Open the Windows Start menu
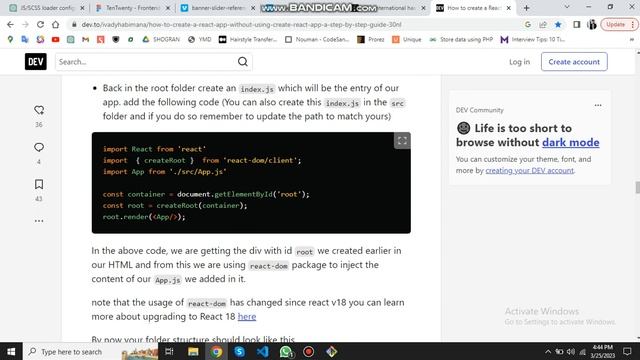This screenshot has height=360, width=640. click(11, 351)
